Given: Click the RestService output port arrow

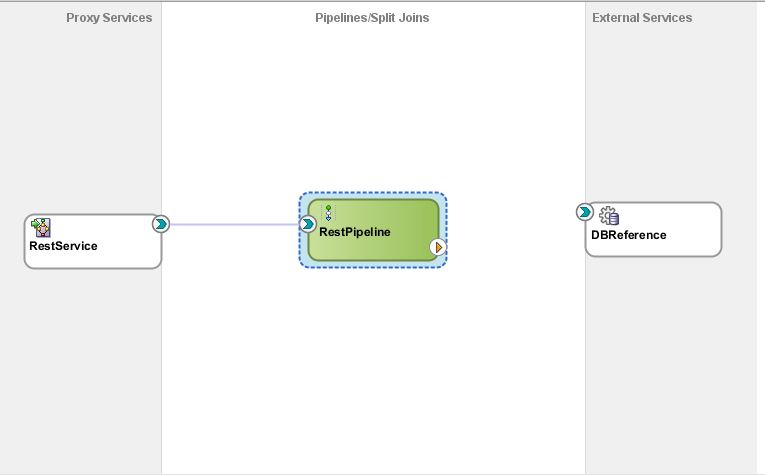Looking at the screenshot, I should 160,224.
